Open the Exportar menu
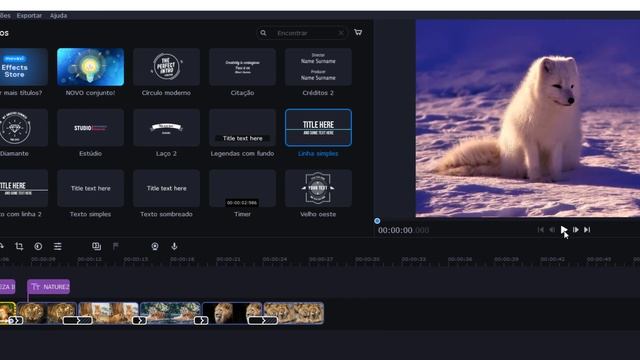Screen dimensions: 640x360 tap(29, 16)
